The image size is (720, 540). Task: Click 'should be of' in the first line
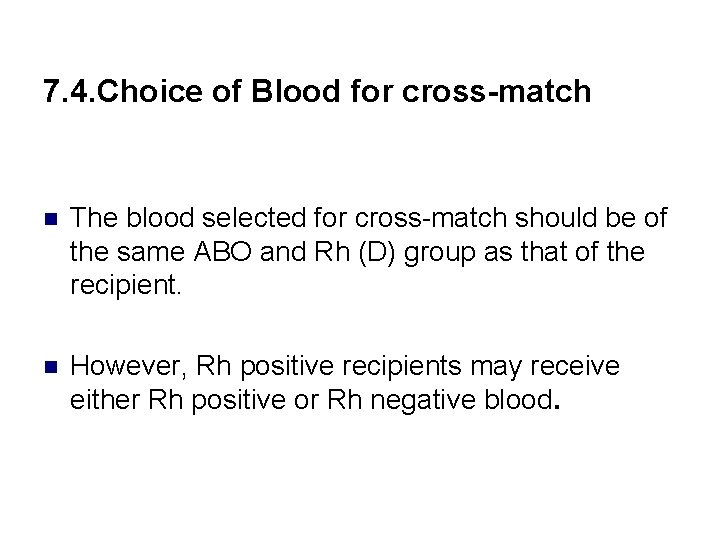pyautogui.click(x=591, y=218)
